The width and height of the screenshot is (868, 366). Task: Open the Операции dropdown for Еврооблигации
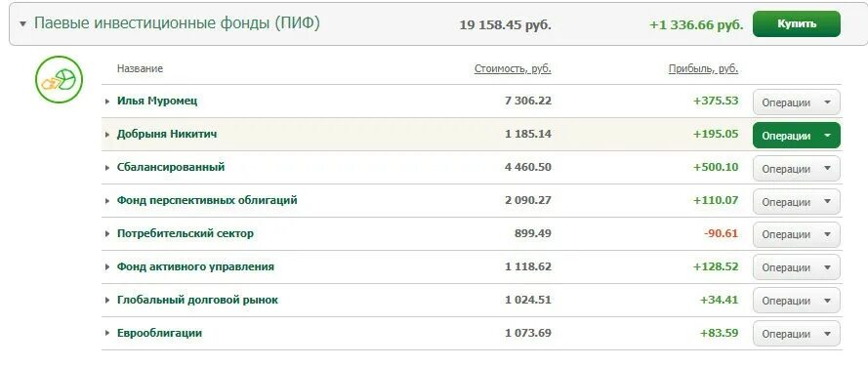click(796, 334)
